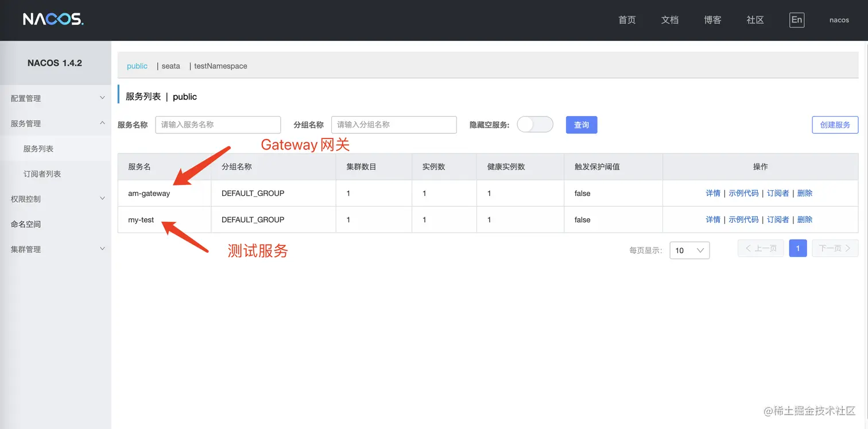Expand the 配置管理 menu chevron

102,98
